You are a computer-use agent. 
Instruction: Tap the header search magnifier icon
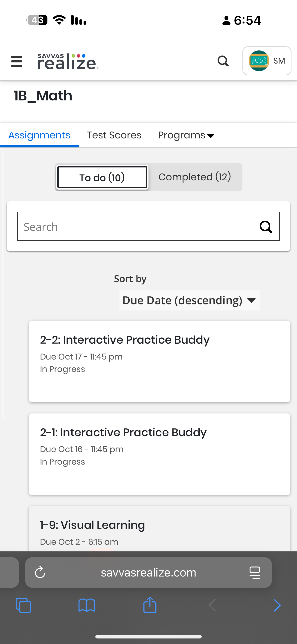click(x=223, y=61)
